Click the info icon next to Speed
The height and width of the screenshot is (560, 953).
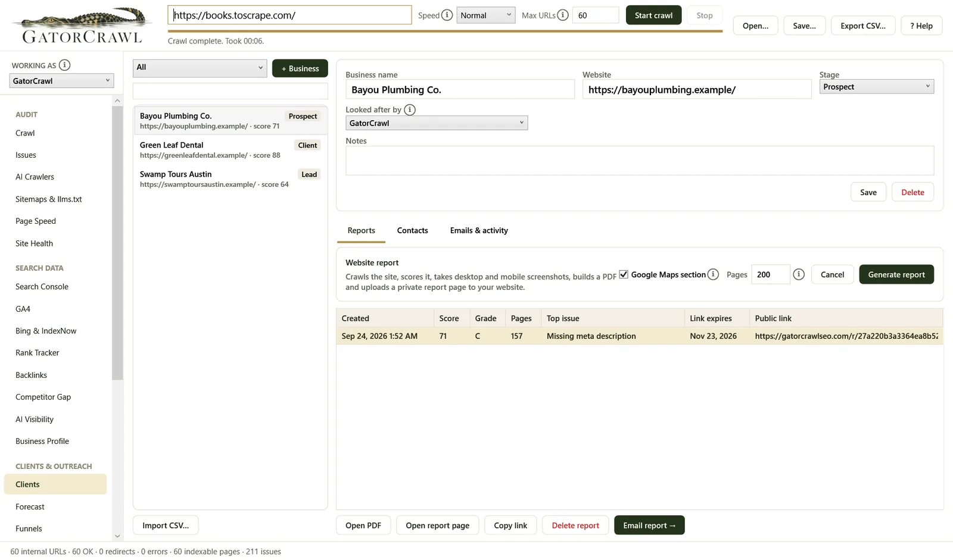click(x=447, y=15)
